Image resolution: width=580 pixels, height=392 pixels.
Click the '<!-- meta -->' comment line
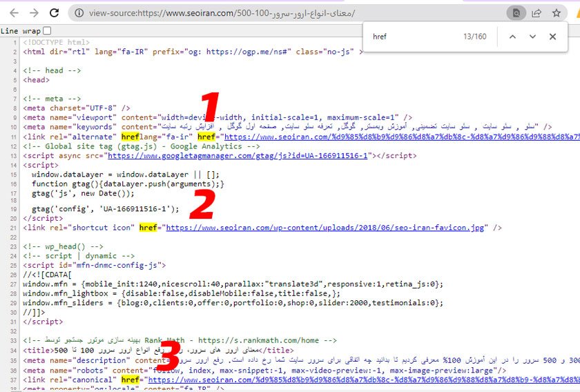pos(52,99)
